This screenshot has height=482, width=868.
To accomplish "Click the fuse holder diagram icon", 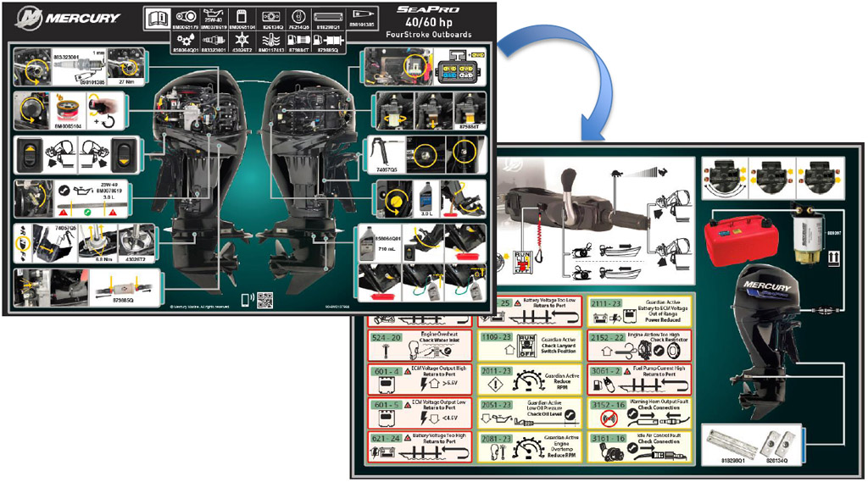I will [459, 66].
